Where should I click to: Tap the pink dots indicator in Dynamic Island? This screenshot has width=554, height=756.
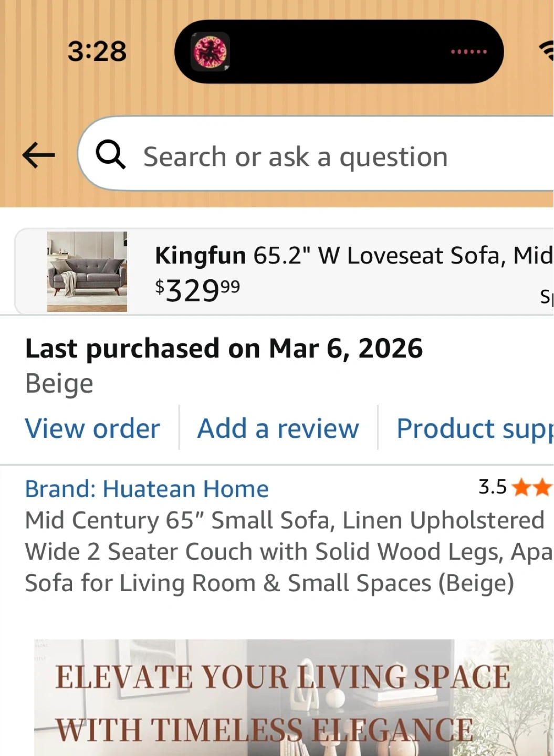coord(468,52)
